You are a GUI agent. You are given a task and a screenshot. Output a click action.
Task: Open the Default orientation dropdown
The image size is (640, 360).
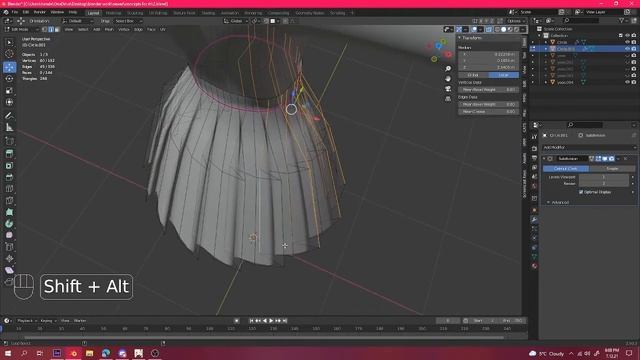point(78,21)
